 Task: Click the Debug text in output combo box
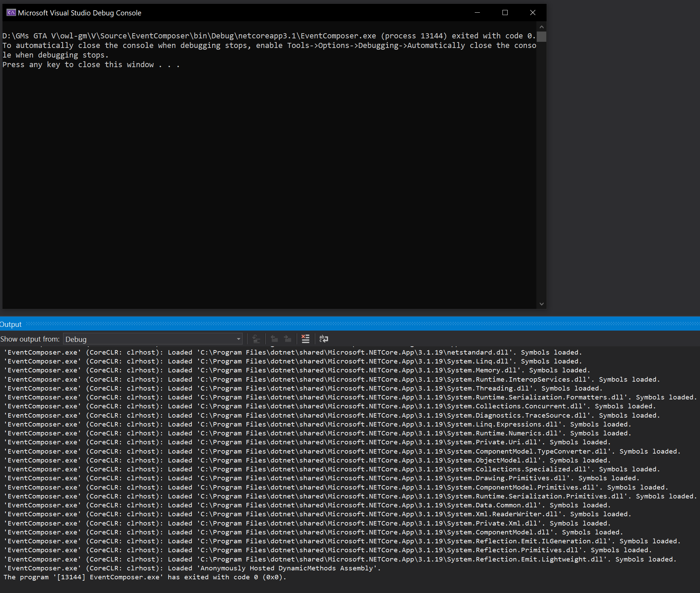pos(76,339)
